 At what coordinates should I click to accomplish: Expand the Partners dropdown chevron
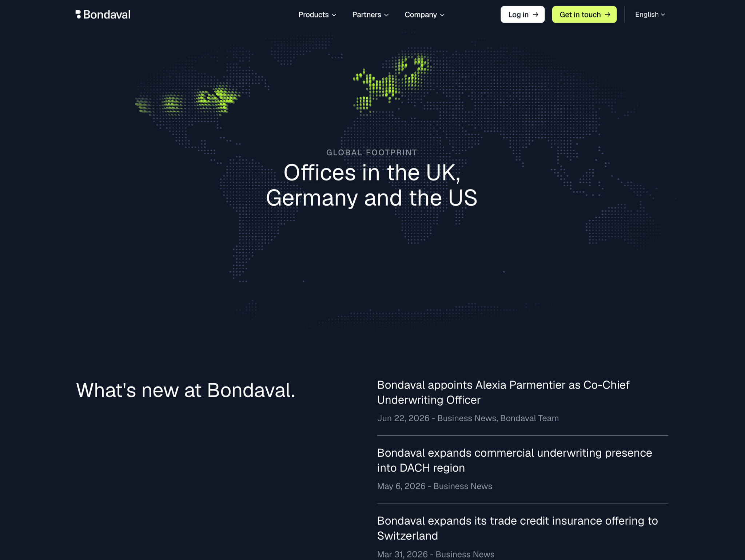tap(386, 15)
